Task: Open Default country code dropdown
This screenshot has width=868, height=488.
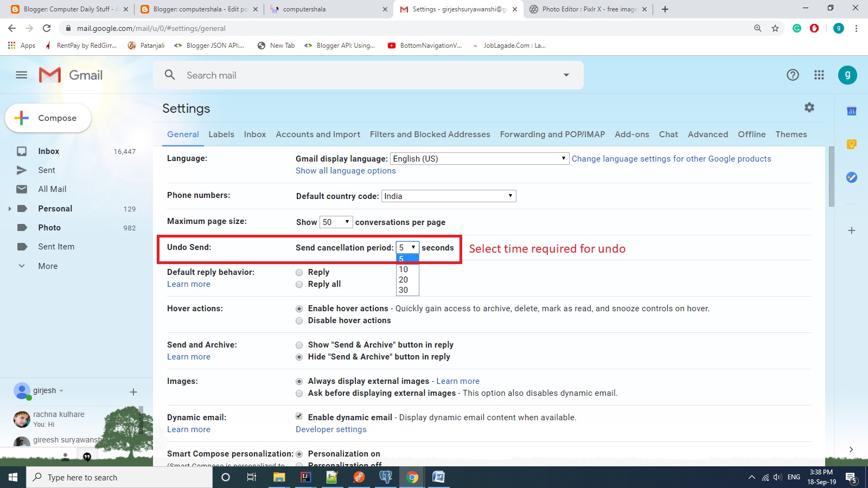Action: point(449,196)
